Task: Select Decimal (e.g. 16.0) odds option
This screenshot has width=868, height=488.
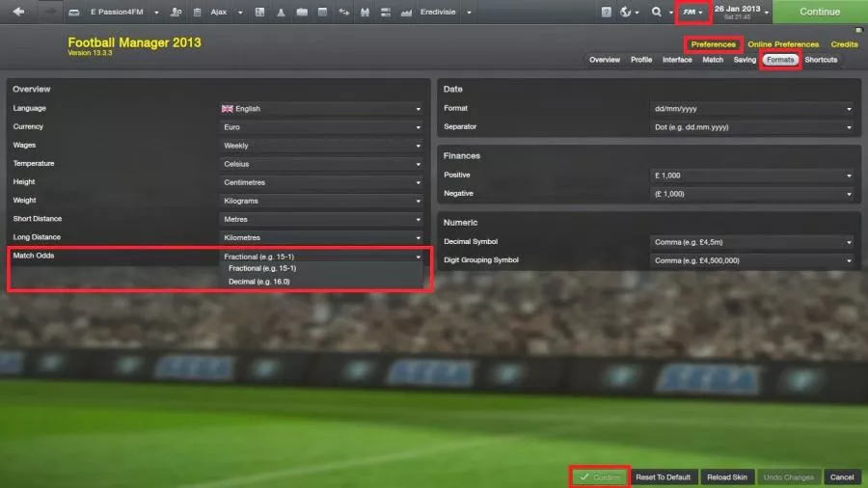Action: 259,282
